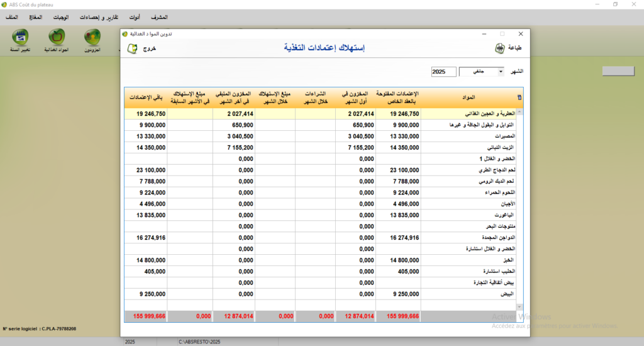Viewport: 644px width, 346px height.
Task: Select the لحم الدجاج الطري row
Action: pyautogui.click(x=472, y=170)
